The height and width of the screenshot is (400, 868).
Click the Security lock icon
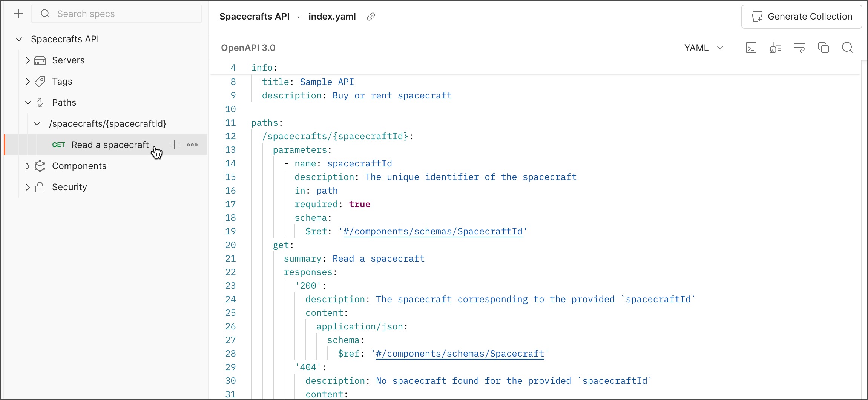[x=40, y=187]
